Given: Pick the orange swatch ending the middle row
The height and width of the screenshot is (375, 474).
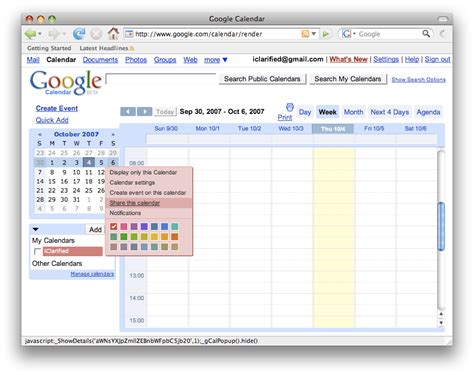Looking at the screenshot, I should [175, 237].
